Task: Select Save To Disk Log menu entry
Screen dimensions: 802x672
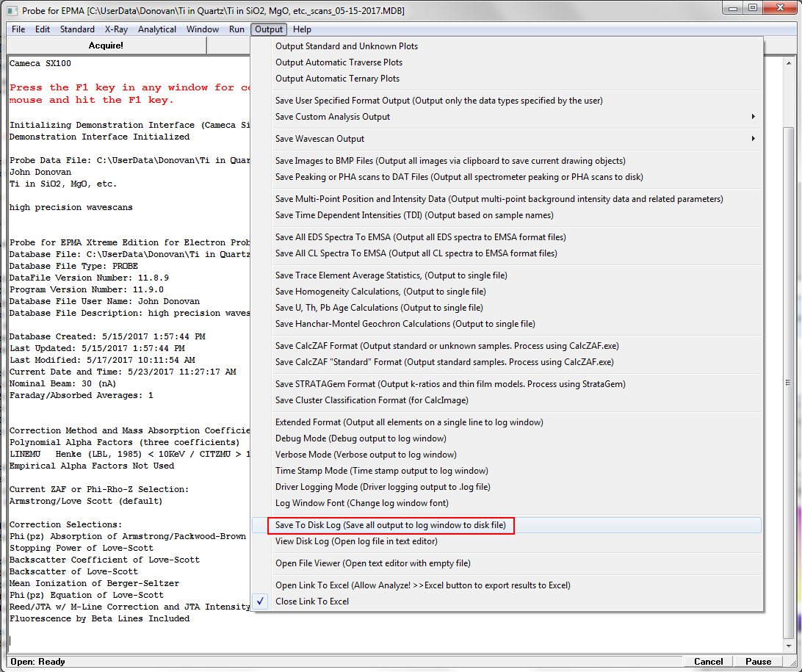Action: click(x=390, y=525)
